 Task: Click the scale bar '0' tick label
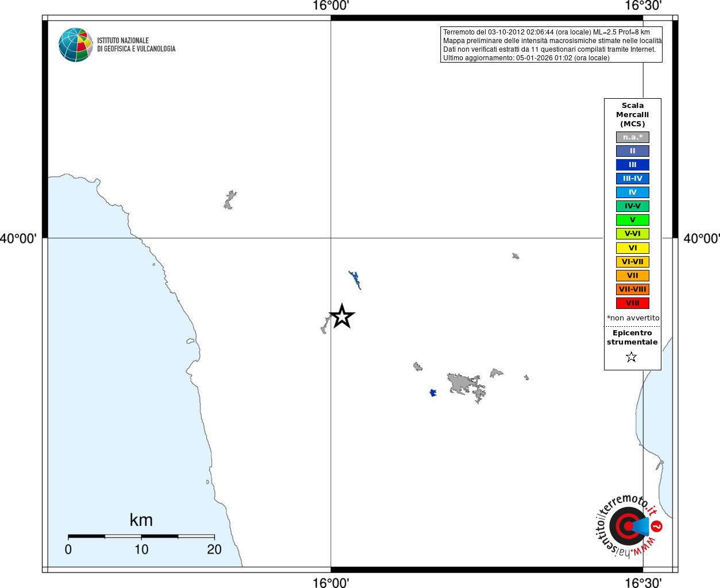point(68,550)
